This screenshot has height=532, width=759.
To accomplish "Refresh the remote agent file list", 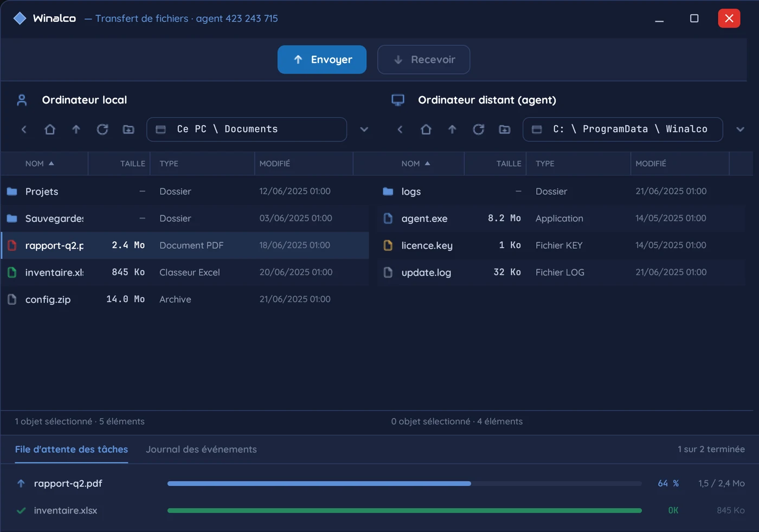I will click(478, 129).
